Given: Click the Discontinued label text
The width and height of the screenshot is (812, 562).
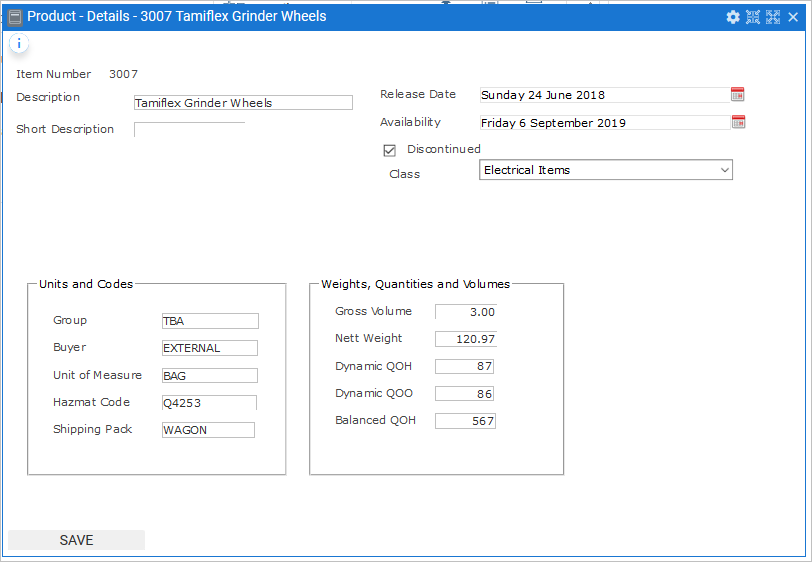Looking at the screenshot, I should pos(444,149).
